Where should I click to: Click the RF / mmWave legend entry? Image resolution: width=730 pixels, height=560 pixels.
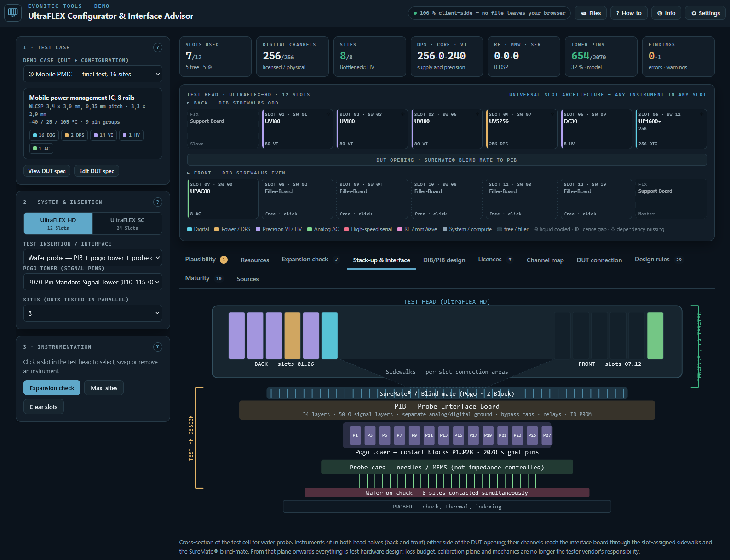417,229
